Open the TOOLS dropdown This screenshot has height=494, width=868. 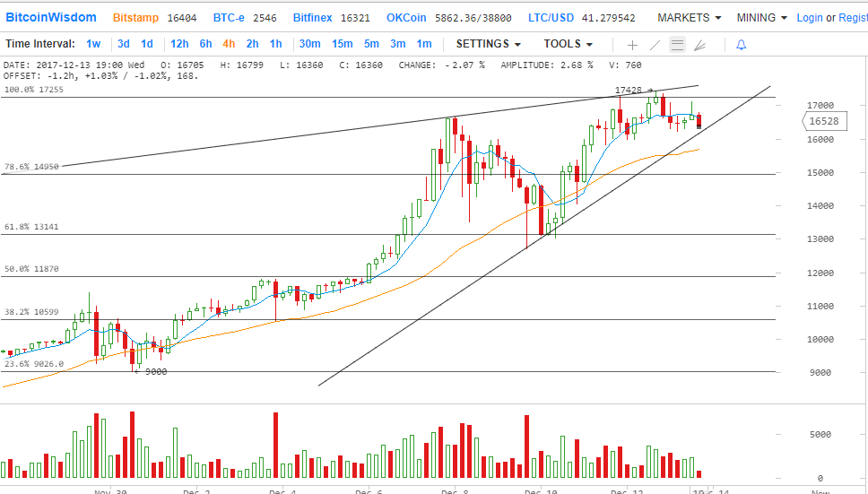tap(568, 44)
